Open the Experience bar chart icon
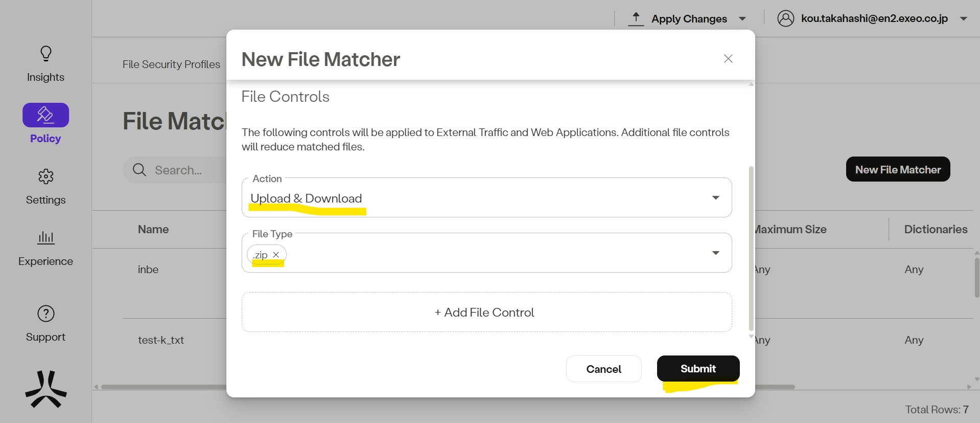The image size is (980, 423). [46, 238]
